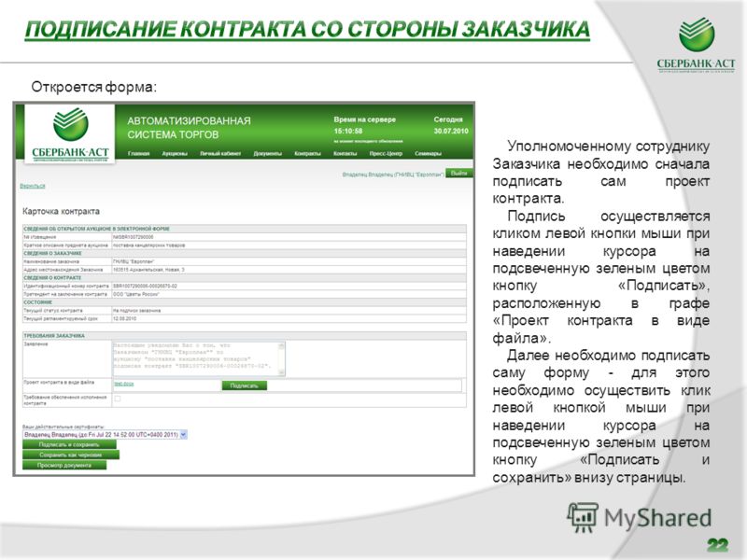This screenshot has width=747, height=560.
Task: Click inside the Заявление text area
Action: coord(195,358)
